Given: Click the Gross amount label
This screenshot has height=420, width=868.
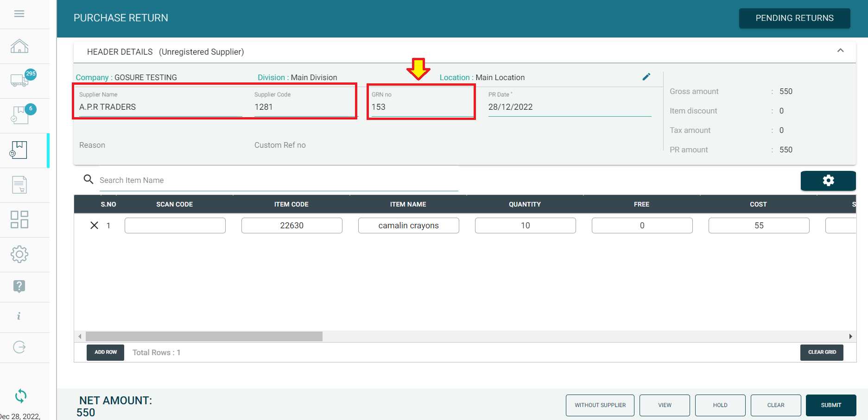Looking at the screenshot, I should pos(694,92).
